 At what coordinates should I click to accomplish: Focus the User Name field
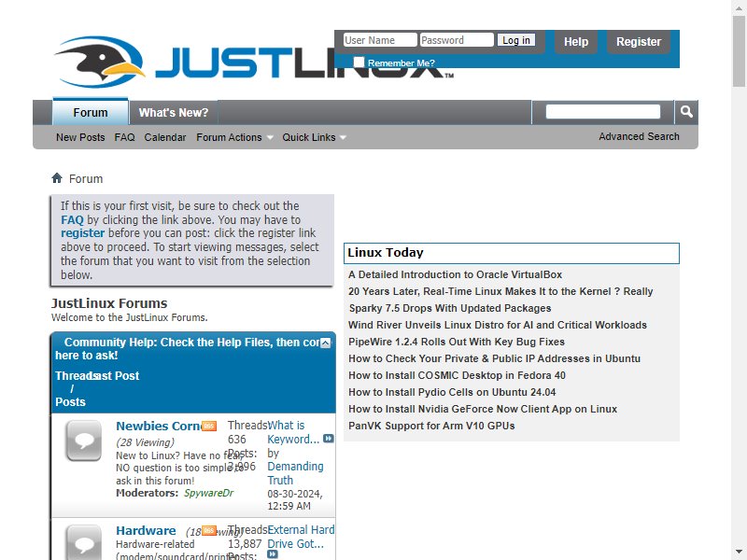380,40
